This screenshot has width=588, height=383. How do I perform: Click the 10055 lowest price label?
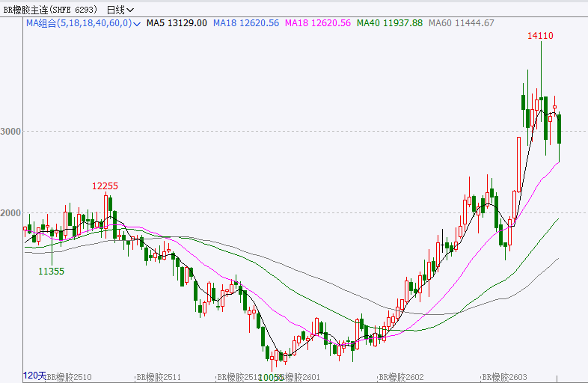click(271, 378)
